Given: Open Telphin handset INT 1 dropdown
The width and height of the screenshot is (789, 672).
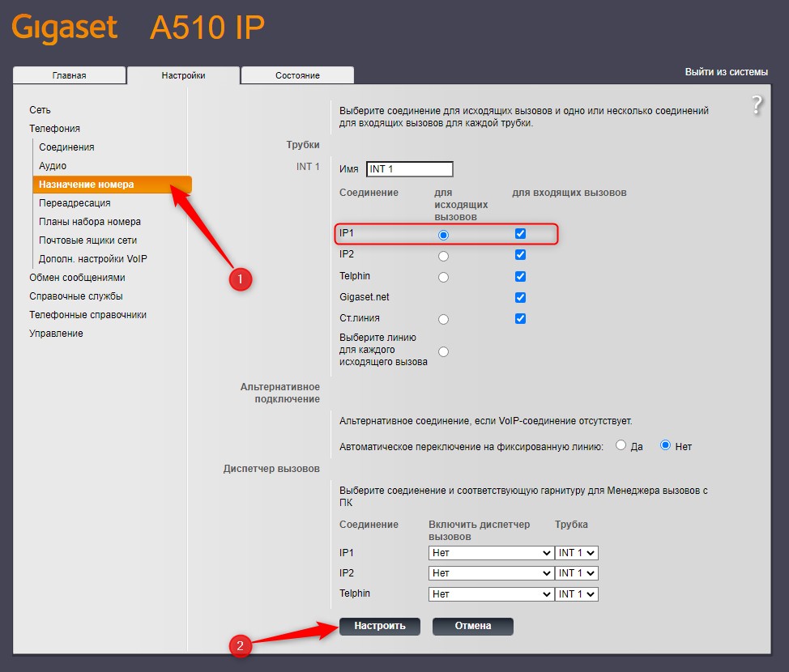Looking at the screenshot, I should [x=577, y=594].
